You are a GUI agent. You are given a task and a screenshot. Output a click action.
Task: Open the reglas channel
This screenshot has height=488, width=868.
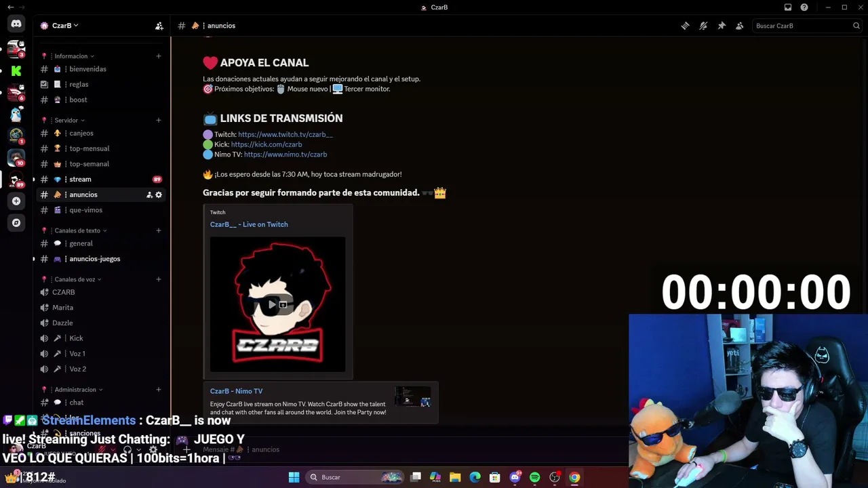click(x=102, y=85)
